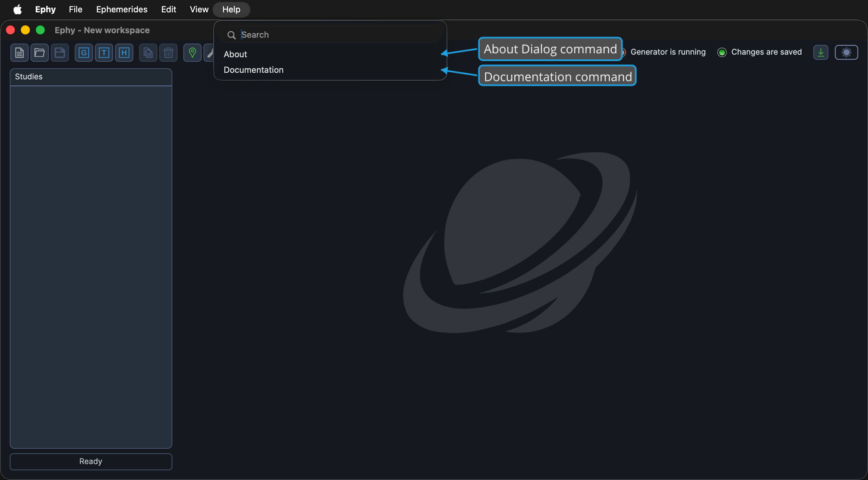
Task: Open the Ephemerides menu
Action: [x=122, y=9]
